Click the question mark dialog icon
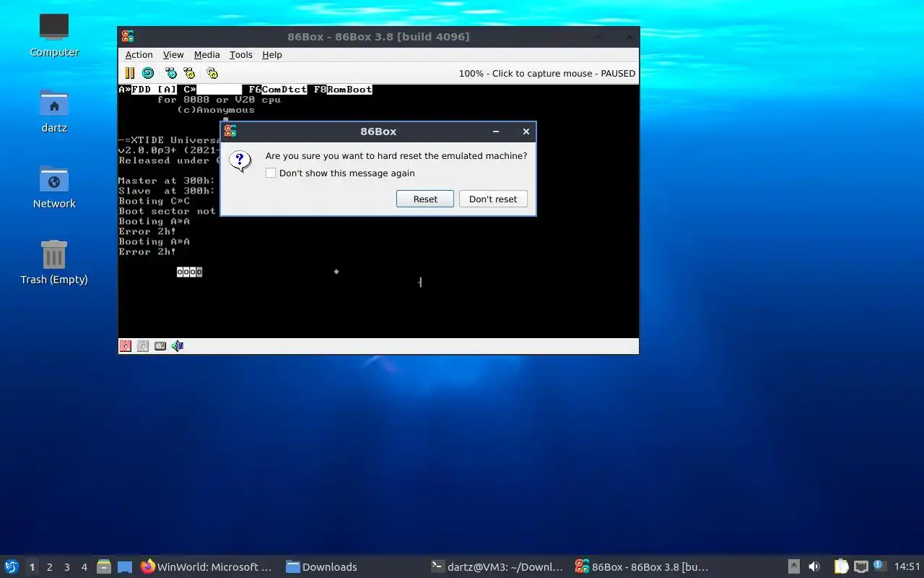924x578 pixels. coord(240,161)
